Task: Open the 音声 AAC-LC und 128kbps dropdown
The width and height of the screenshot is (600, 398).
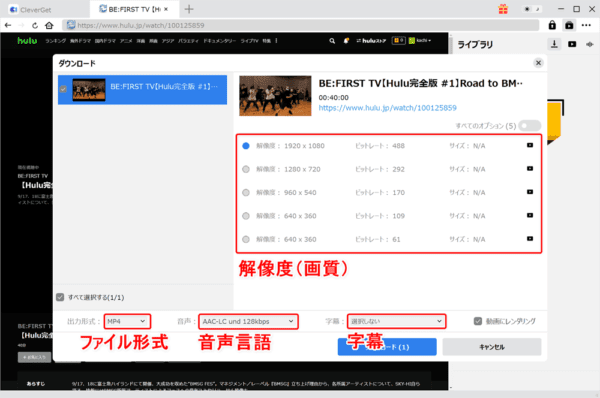Action: click(248, 321)
